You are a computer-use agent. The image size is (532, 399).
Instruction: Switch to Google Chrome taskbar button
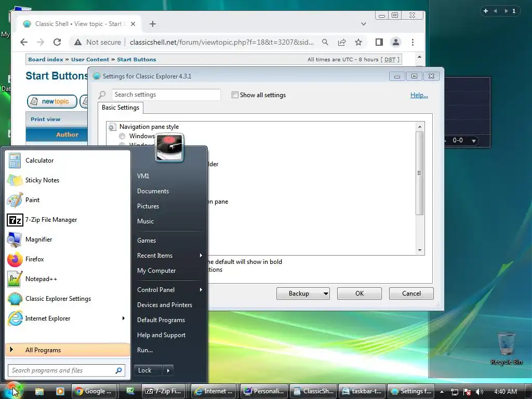coord(94,391)
